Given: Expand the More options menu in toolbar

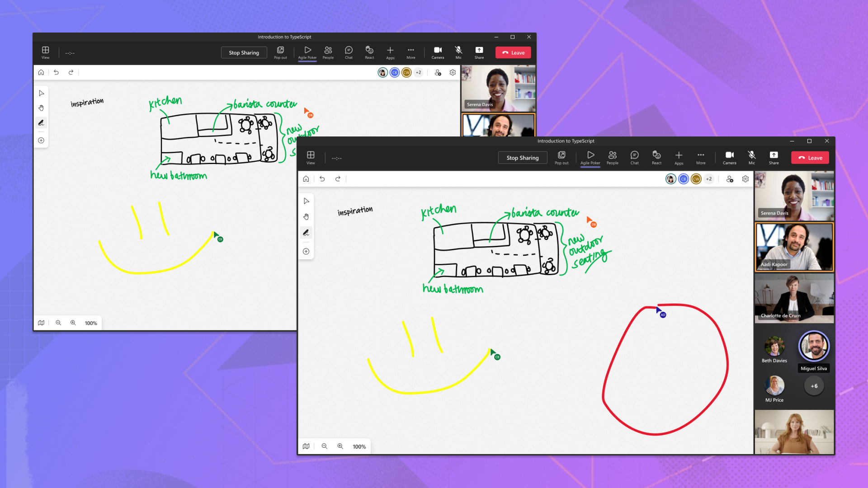Looking at the screenshot, I should (700, 157).
